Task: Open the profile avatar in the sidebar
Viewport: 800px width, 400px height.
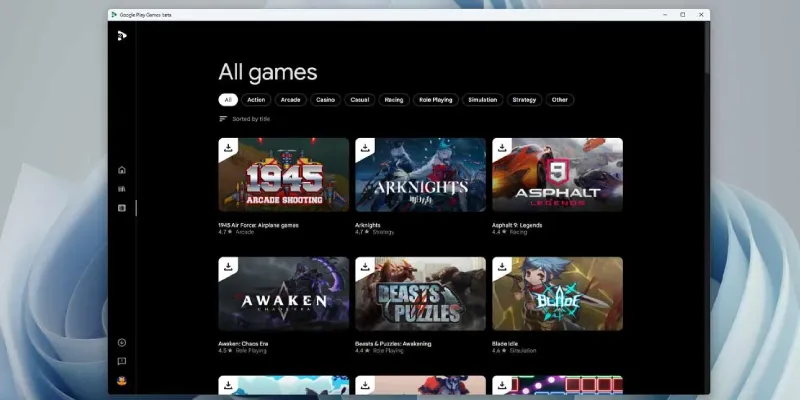Action: coord(122,381)
